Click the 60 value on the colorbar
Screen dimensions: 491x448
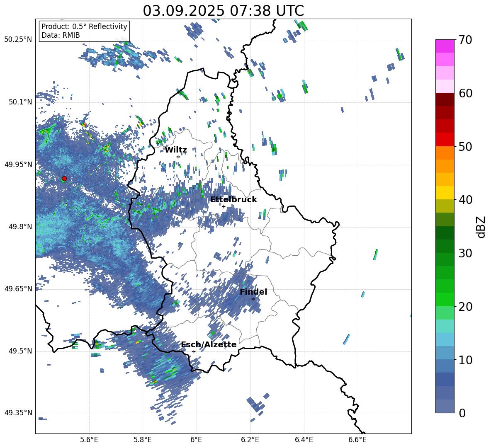(x=465, y=93)
